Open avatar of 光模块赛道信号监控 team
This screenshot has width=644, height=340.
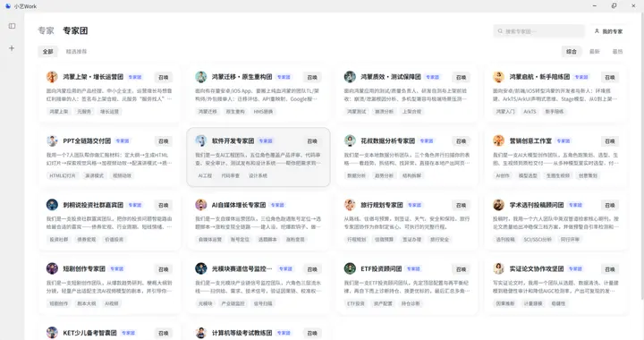tap(201, 269)
